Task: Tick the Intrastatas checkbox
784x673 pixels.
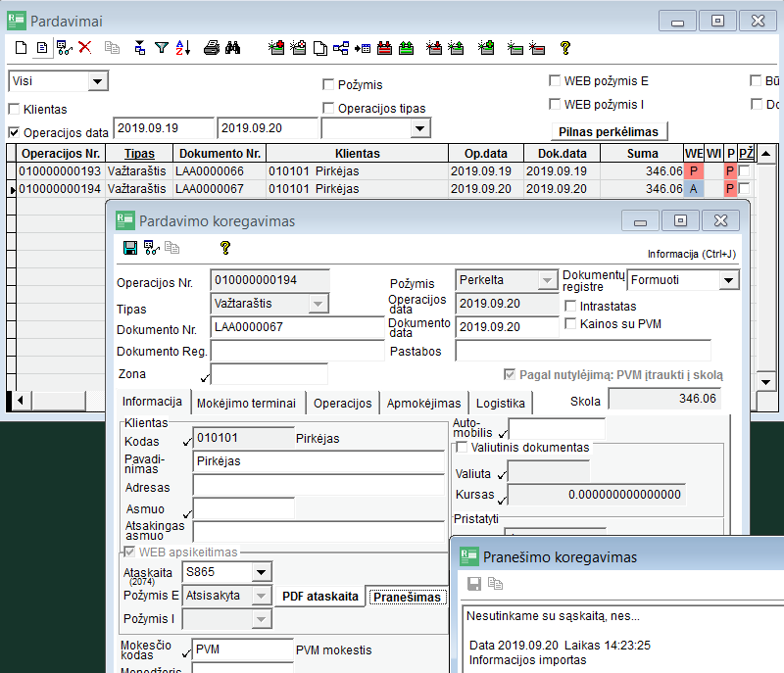Action: [570, 306]
